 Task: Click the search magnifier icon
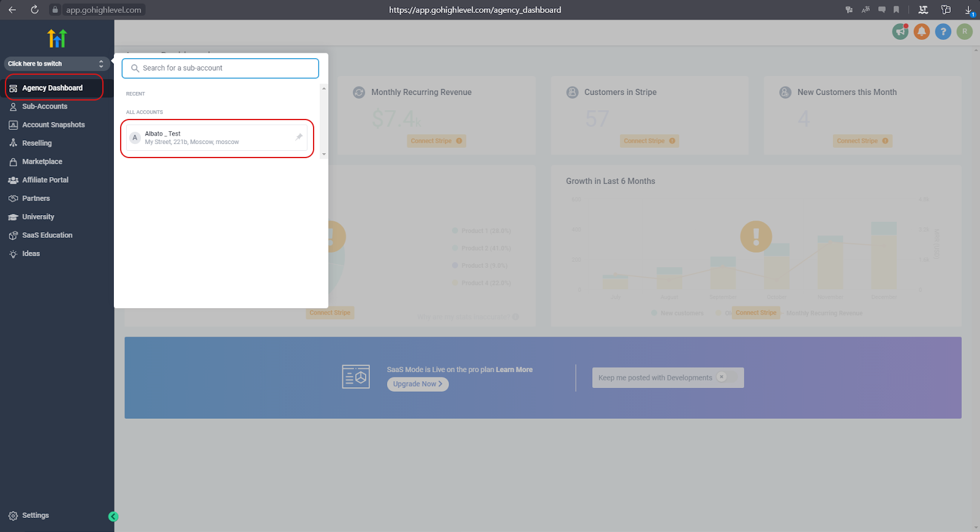(135, 68)
